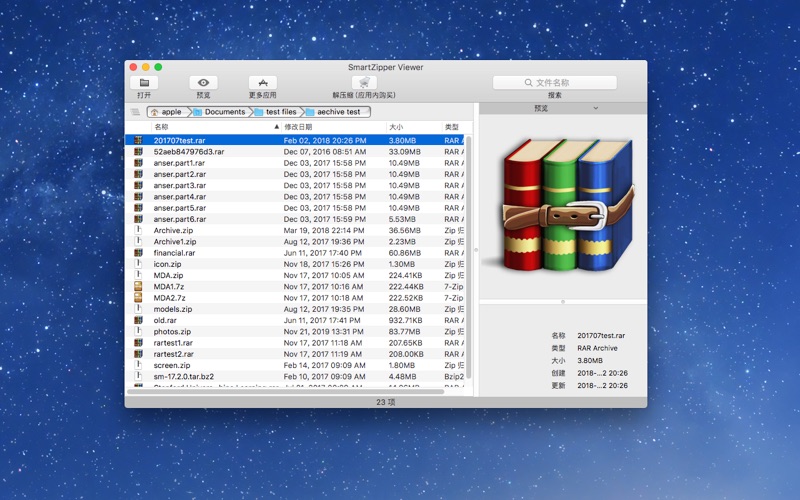Select the Archive.zip entry

click(173, 230)
